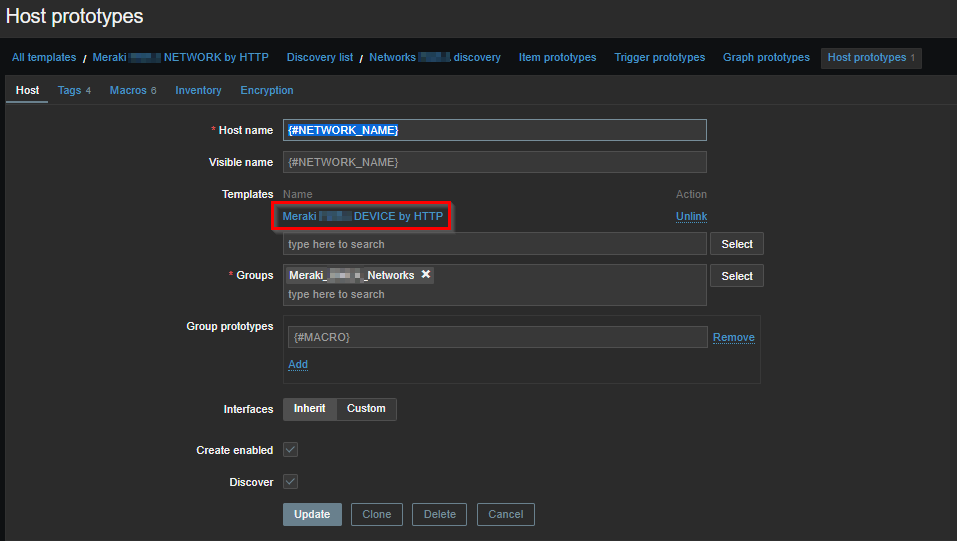
Task: Remove the {#MACRO} group prototype
Action: pyautogui.click(x=733, y=338)
